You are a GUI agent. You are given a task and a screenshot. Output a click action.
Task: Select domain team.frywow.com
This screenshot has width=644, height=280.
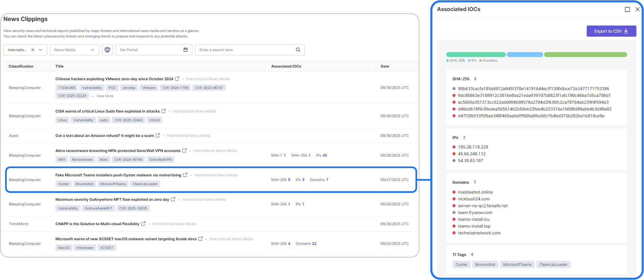[x=475, y=213]
